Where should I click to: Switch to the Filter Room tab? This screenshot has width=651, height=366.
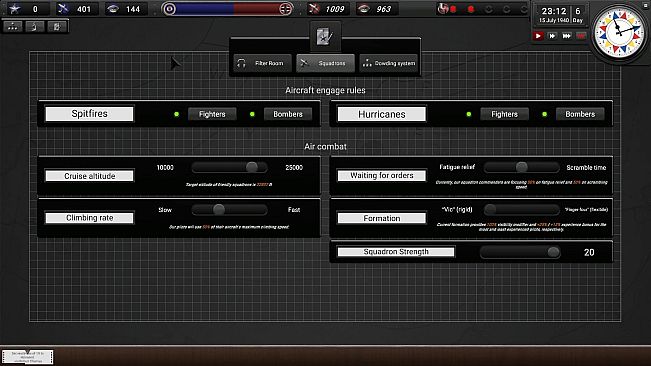coord(262,63)
